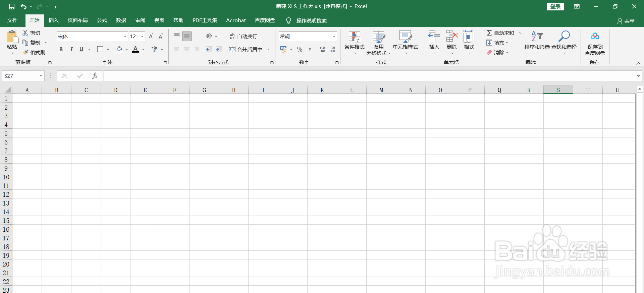Click 合并后居中 button

246,49
